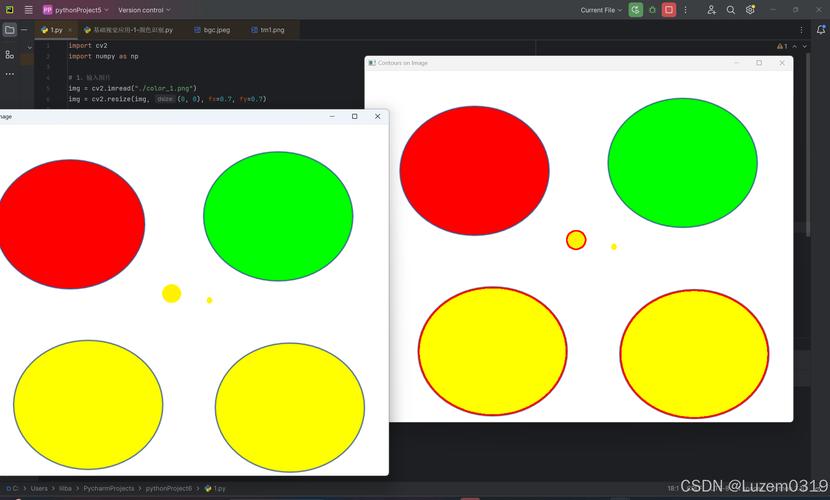This screenshot has height=500, width=830.
Task: Open the Structure tool window icon
Action: (x=9, y=54)
